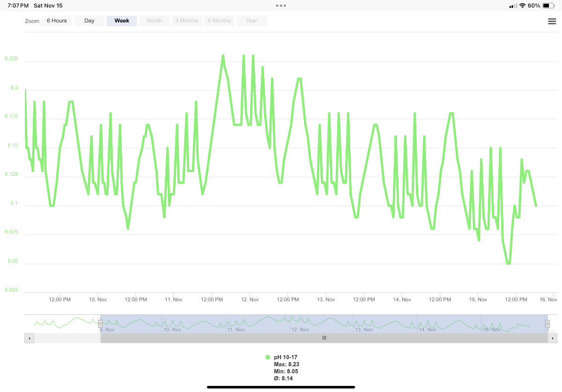Viewport: 562px width, 392px height.
Task: Select the 6 Hours zoom range
Action: [x=57, y=21]
